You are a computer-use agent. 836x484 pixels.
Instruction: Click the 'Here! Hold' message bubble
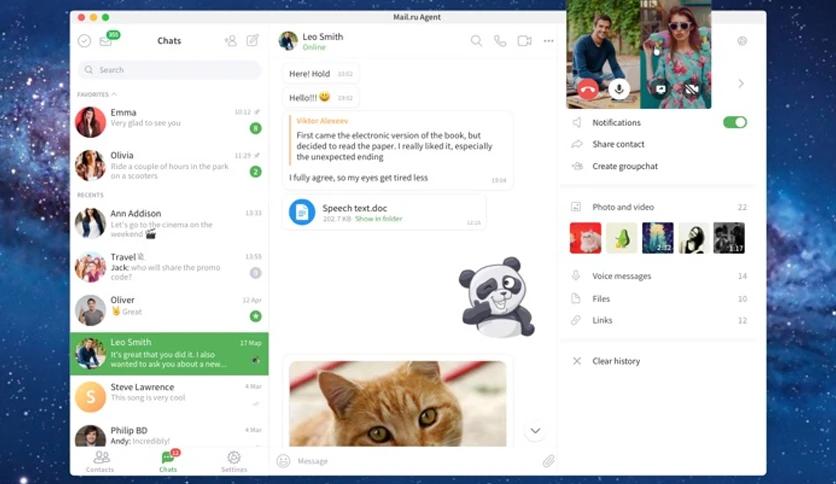coord(320,74)
